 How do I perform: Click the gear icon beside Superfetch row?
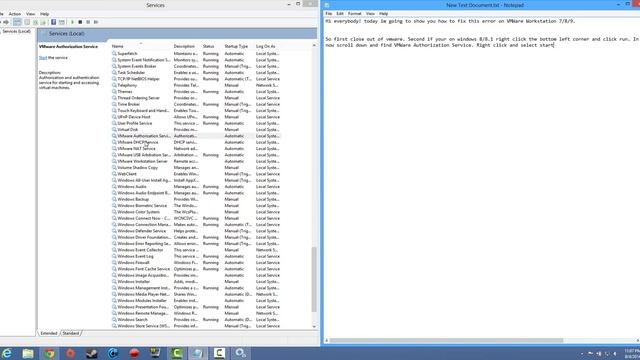(x=114, y=53)
